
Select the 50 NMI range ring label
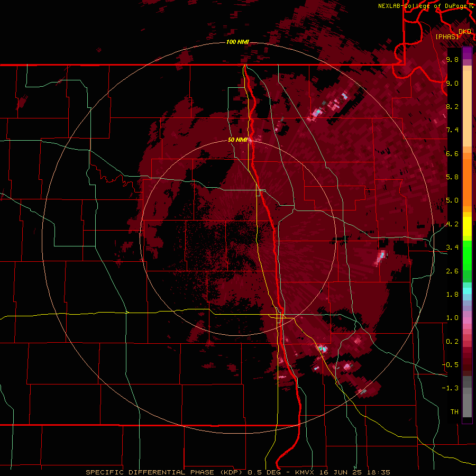click(237, 140)
